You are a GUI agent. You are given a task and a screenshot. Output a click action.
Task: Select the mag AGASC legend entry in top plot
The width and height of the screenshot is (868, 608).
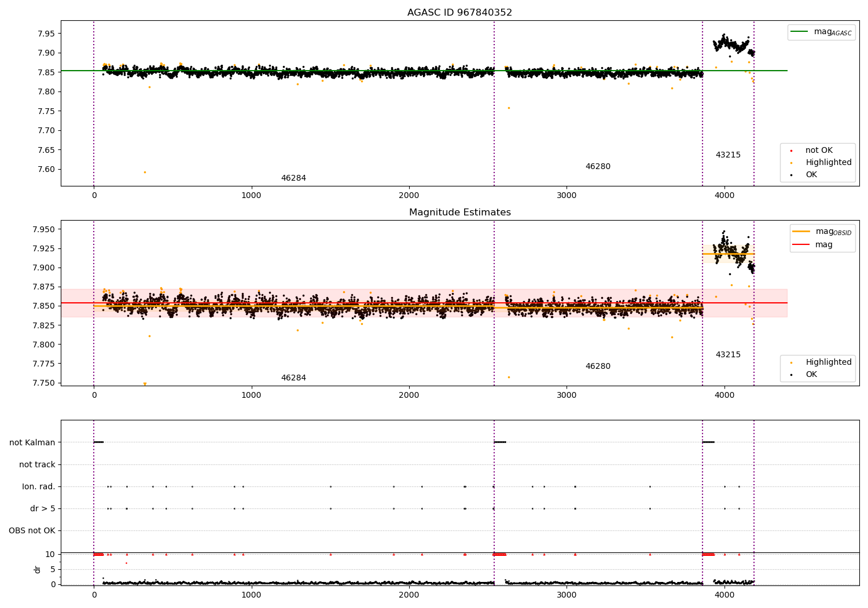821,32
